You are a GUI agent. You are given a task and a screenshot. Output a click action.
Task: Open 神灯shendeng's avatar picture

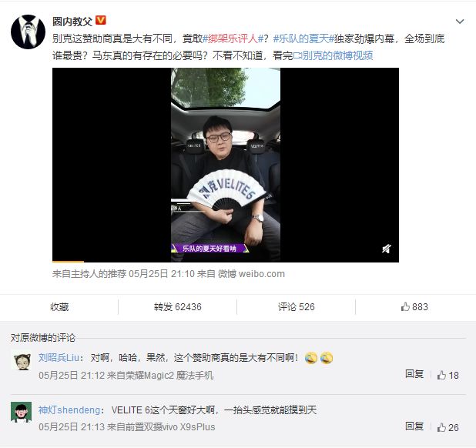coord(22,413)
